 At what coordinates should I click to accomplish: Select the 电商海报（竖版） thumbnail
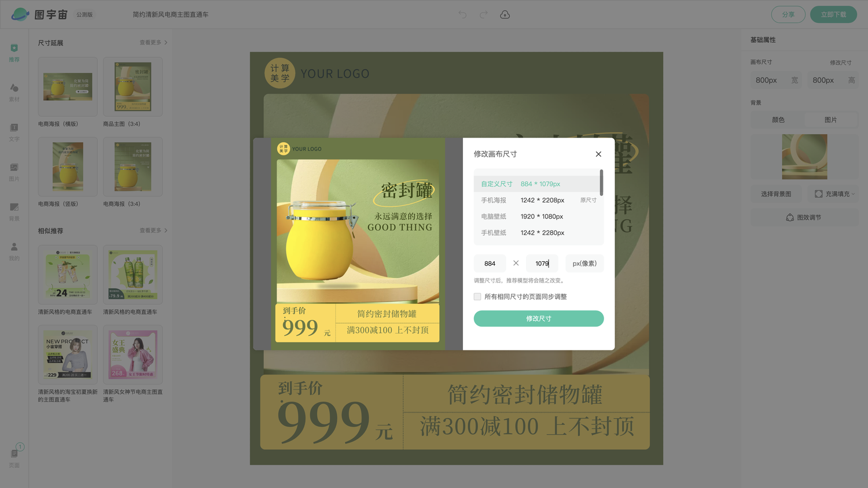pyautogui.click(x=68, y=167)
